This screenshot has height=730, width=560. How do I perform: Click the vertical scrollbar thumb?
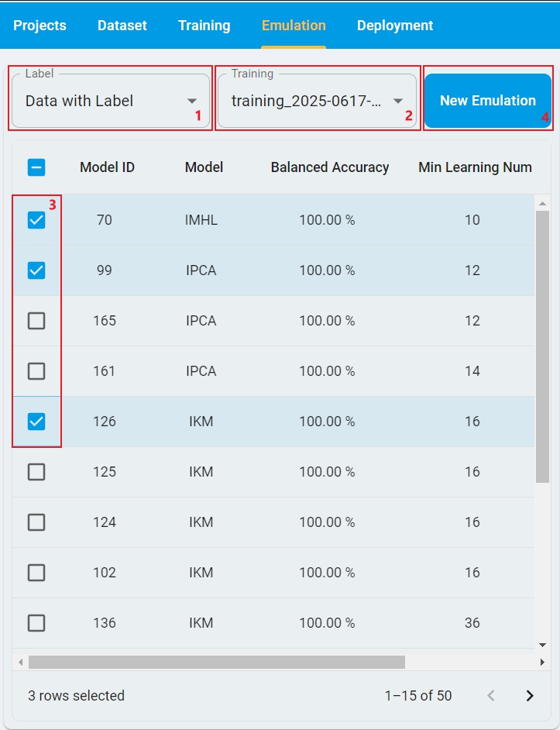[x=542, y=345]
